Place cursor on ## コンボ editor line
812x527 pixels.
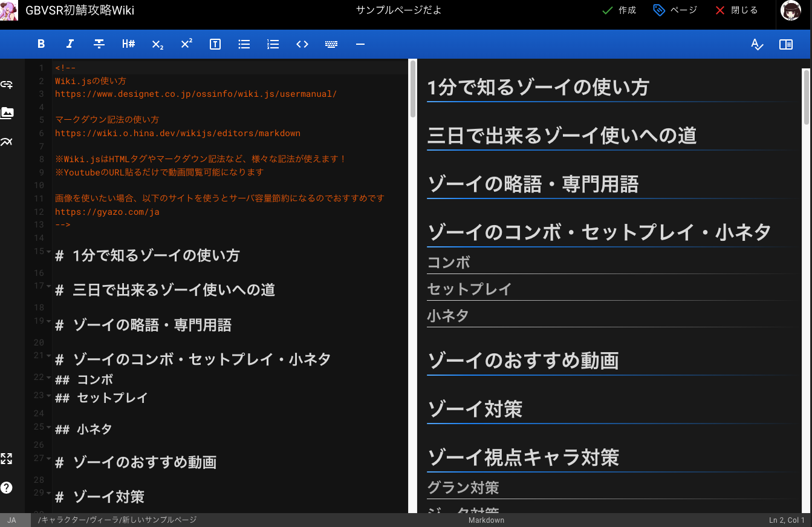coord(84,380)
